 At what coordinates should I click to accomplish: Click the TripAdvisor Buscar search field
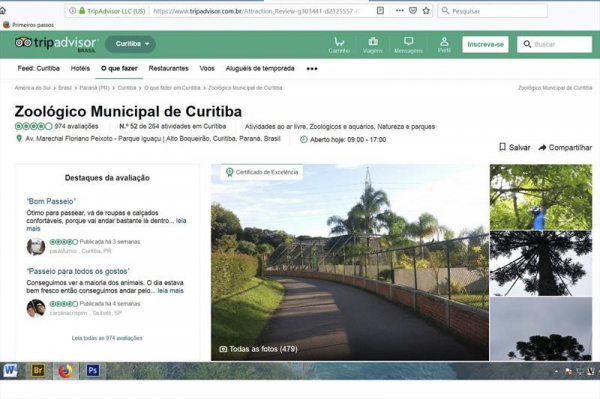click(554, 44)
